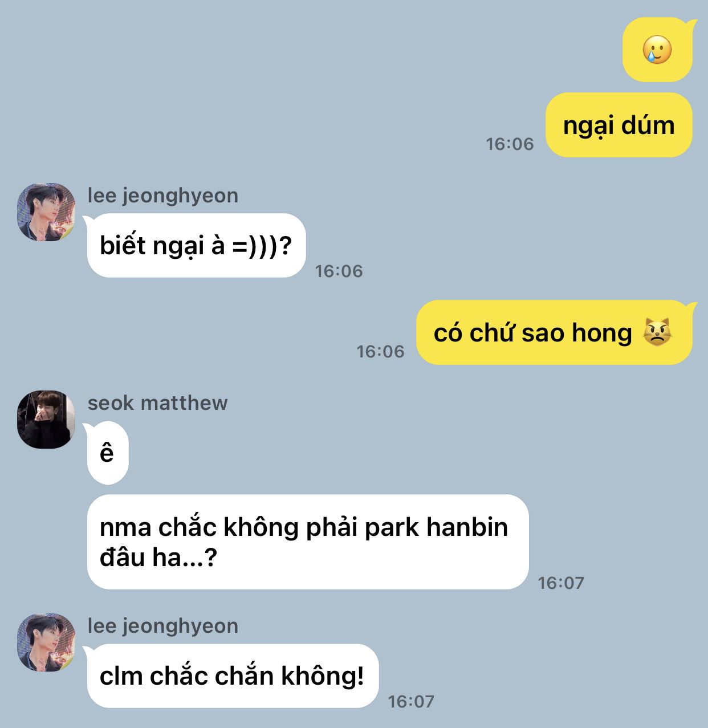
Task: Tap the message mentioning park hanbin
Action: point(308,542)
